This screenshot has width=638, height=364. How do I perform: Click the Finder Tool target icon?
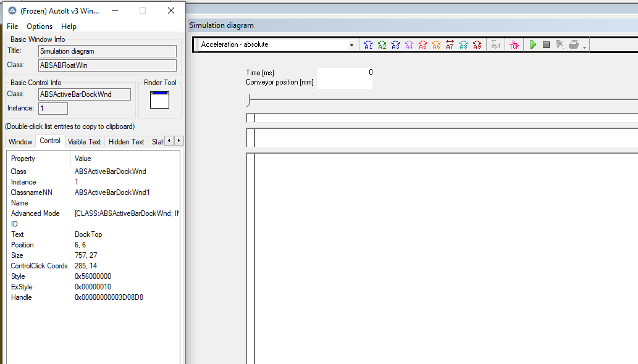point(159,100)
